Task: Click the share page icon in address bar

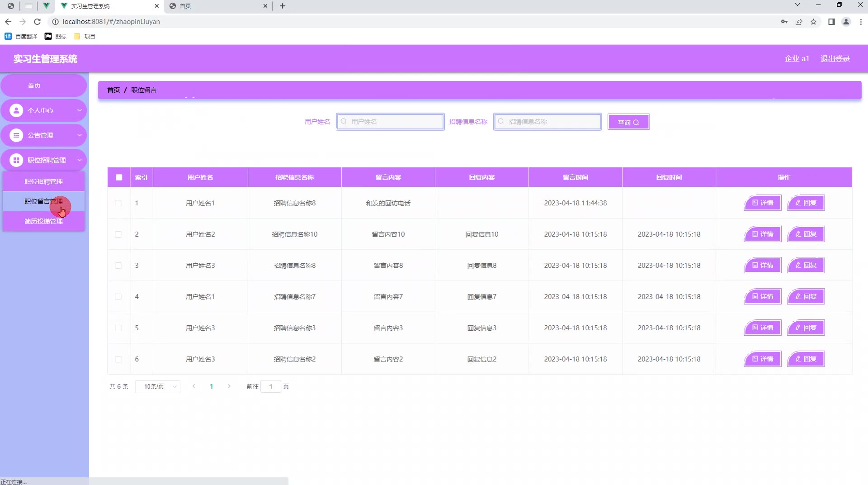Action: tap(799, 22)
